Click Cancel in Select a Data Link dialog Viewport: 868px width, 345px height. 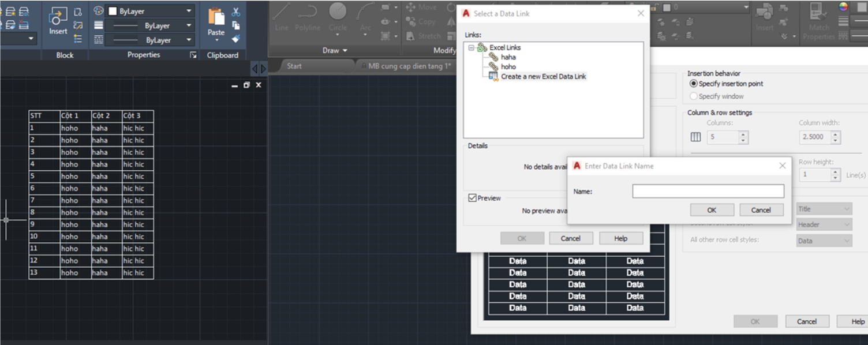pos(571,238)
